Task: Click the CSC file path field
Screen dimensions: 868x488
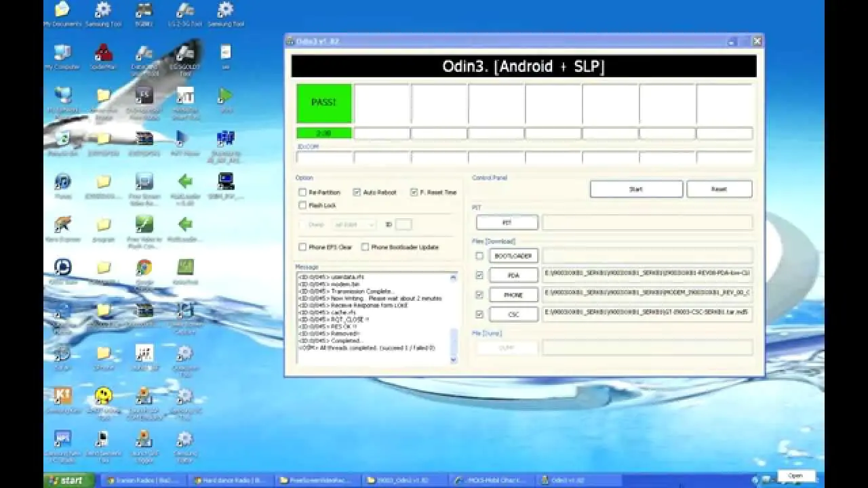Action: (x=647, y=314)
